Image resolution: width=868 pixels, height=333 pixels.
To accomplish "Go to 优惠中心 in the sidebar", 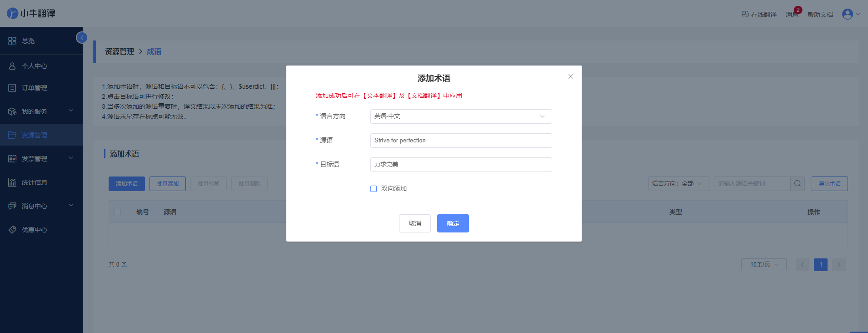I will pos(35,230).
